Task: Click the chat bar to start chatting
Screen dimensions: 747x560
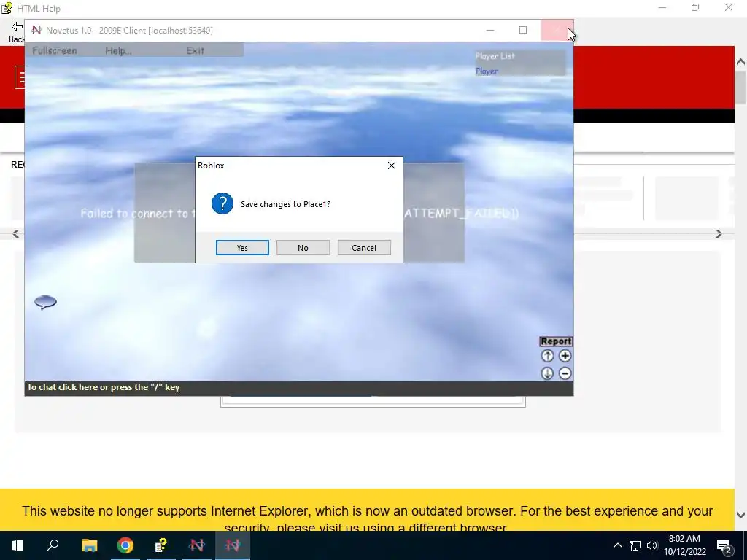Action: click(x=298, y=388)
